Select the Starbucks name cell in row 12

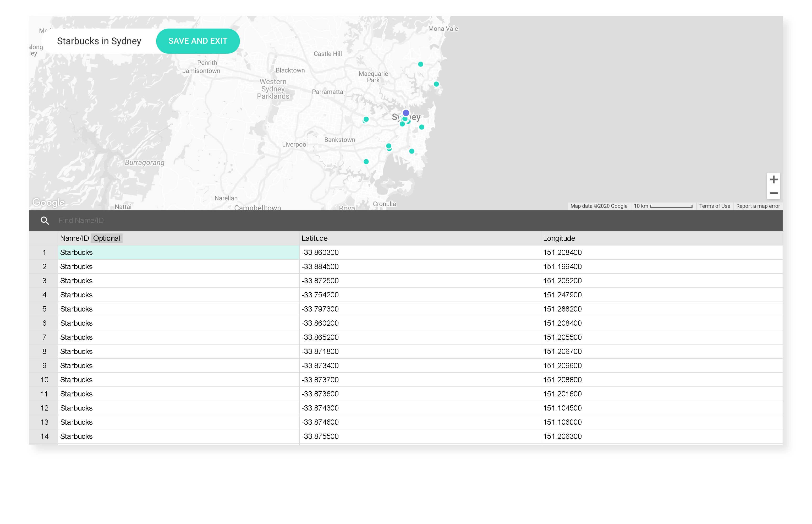(x=179, y=408)
